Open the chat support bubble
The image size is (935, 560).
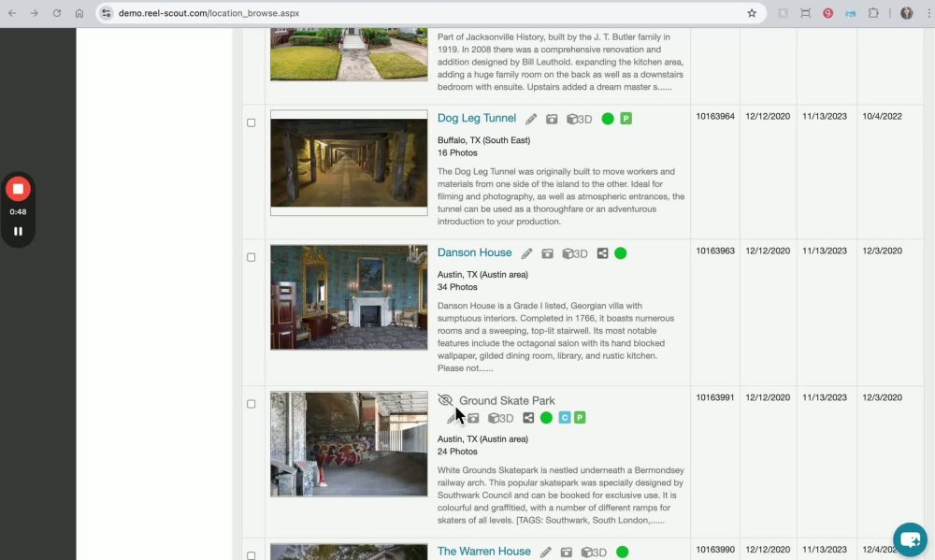(x=910, y=539)
